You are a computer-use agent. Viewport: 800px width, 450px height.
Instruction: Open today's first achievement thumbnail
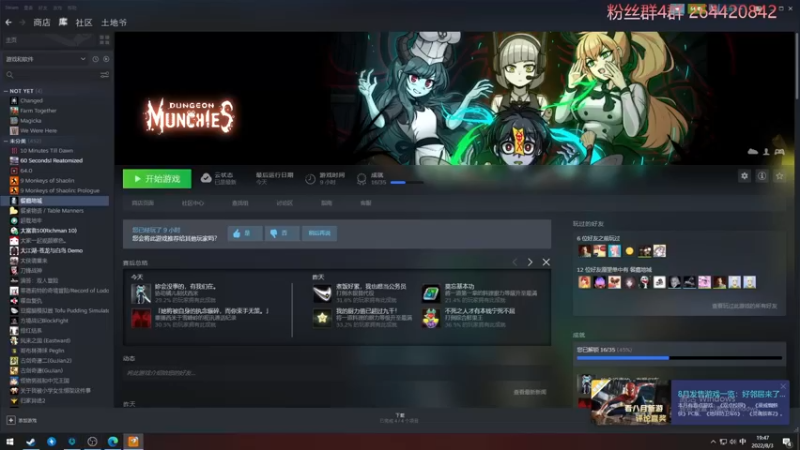[141, 293]
